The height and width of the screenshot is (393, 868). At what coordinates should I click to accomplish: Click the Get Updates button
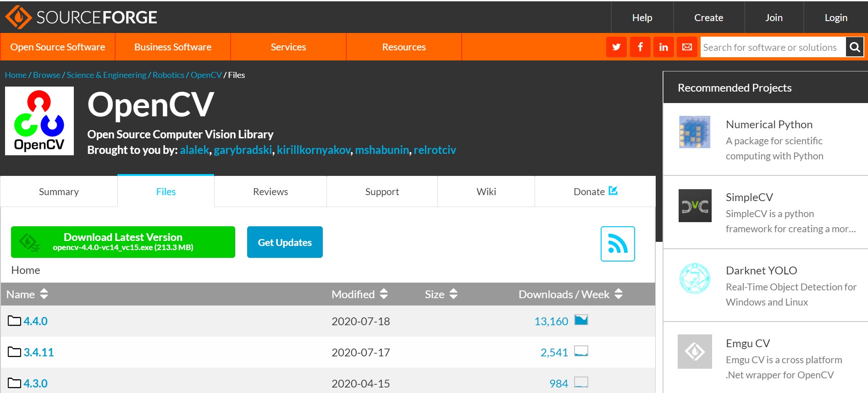point(285,242)
